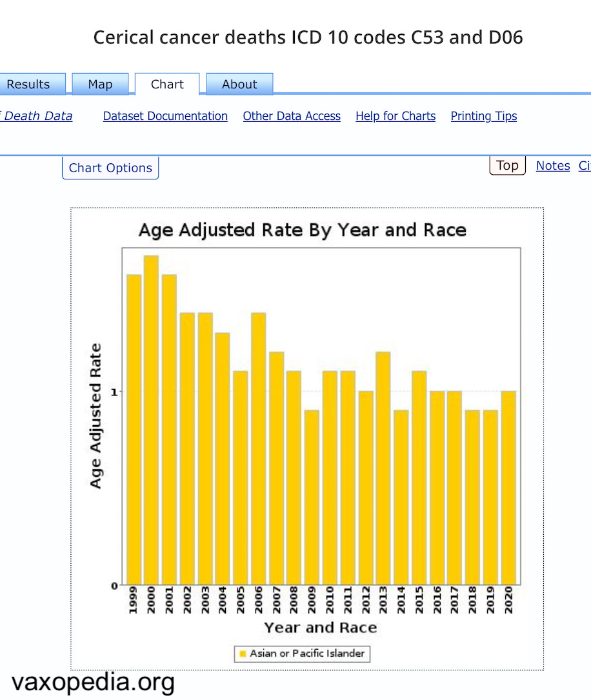Screen dimensions: 591x700
Task: Click the Top button
Action: tap(507, 165)
